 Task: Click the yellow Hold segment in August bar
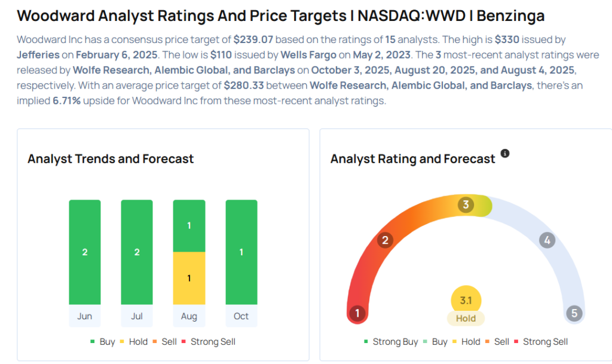189,279
